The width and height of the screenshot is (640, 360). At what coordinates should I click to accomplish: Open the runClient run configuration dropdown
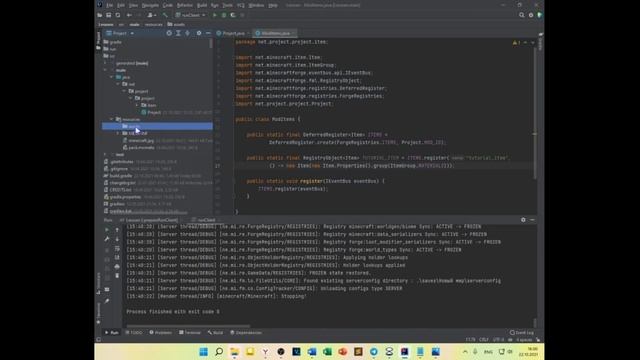coord(191,15)
